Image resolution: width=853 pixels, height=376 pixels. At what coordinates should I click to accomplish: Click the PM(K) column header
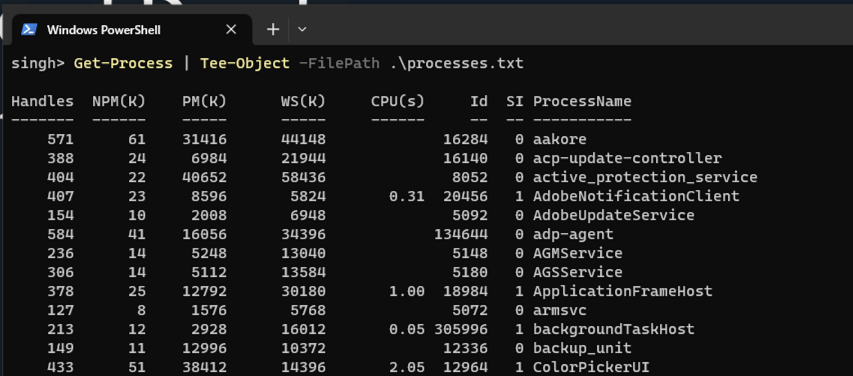[204, 101]
